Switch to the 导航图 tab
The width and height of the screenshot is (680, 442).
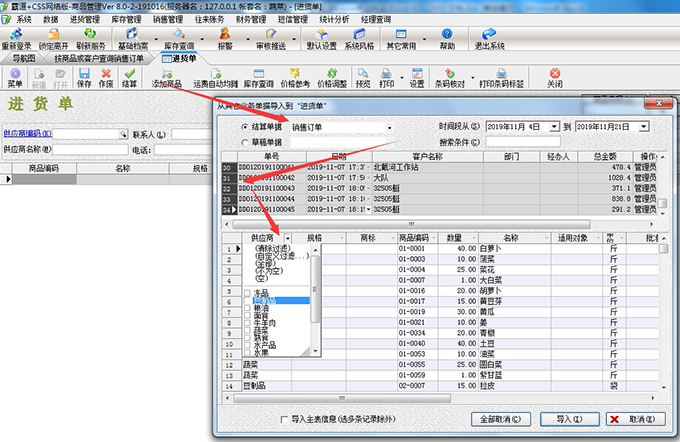coord(23,59)
